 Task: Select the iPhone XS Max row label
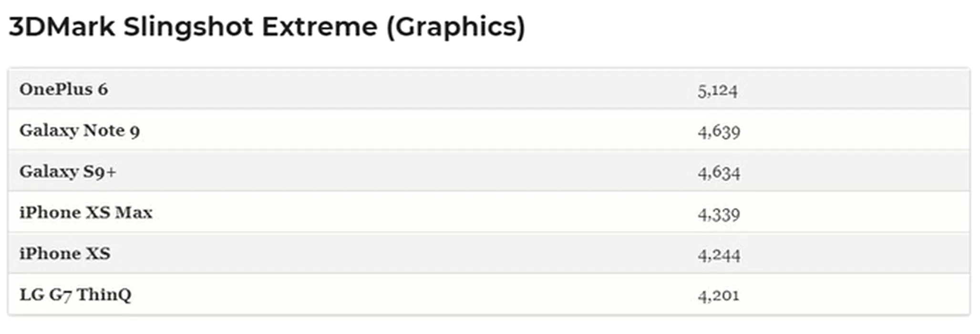click(x=86, y=212)
